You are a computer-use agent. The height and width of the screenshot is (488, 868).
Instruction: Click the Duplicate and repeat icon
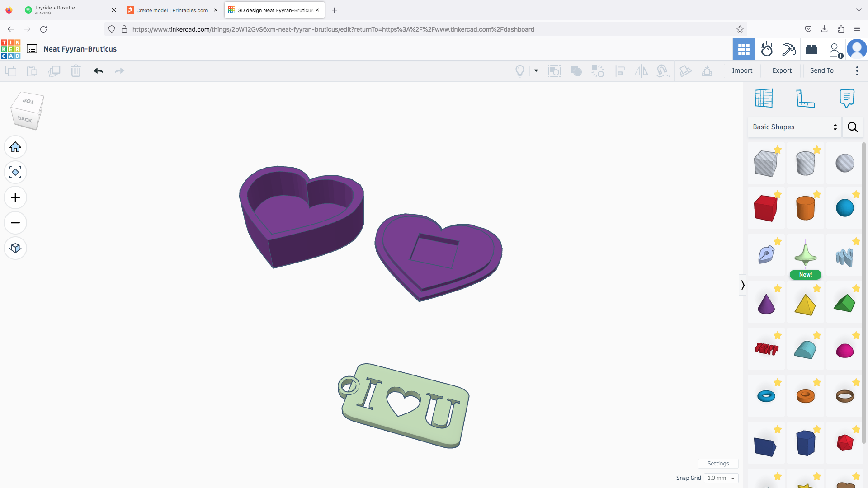click(x=54, y=71)
